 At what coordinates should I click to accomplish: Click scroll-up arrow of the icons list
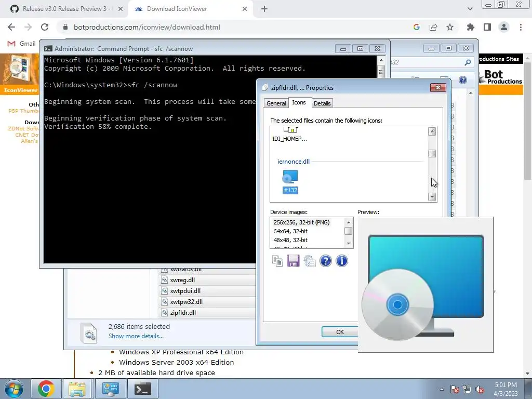pyautogui.click(x=432, y=131)
